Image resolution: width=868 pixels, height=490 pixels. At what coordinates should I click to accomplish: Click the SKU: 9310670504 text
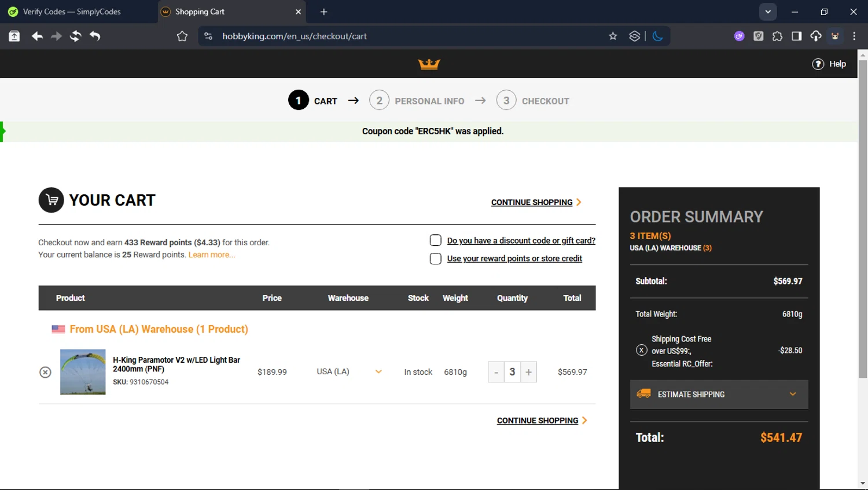coord(141,382)
